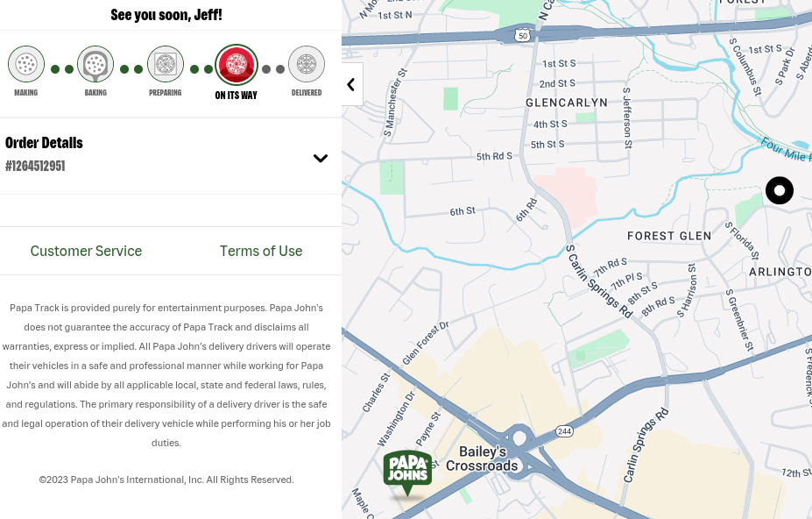812x519 pixels.
Task: Click the Making stage pizza icon
Action: click(26, 64)
